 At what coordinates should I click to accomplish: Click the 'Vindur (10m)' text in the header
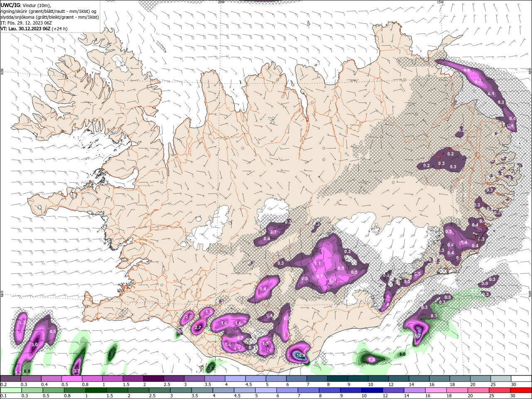[37, 5]
